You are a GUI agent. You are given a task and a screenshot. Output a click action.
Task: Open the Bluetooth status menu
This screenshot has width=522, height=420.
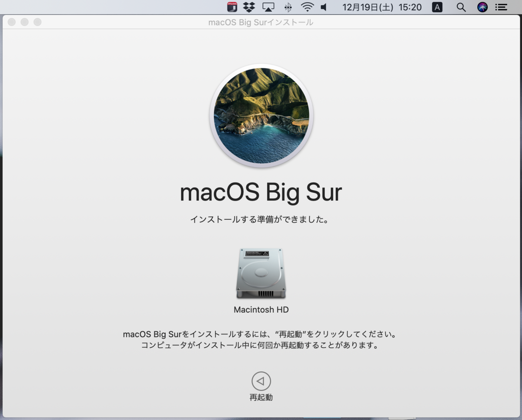coord(288,7)
